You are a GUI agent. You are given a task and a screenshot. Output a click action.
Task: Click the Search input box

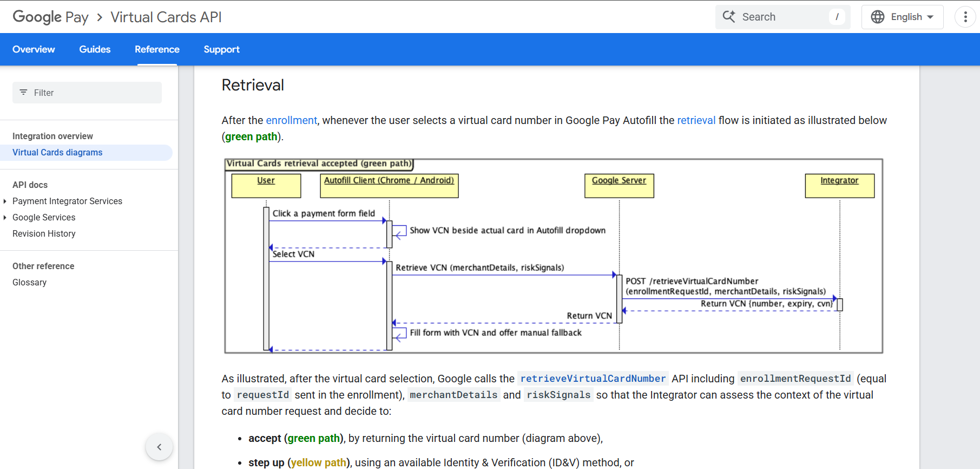(x=783, y=17)
